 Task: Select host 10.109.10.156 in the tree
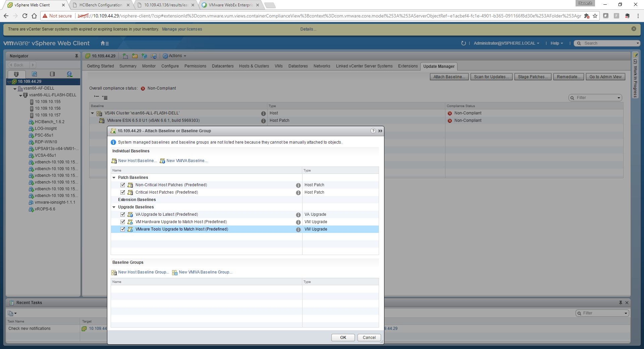48,108
